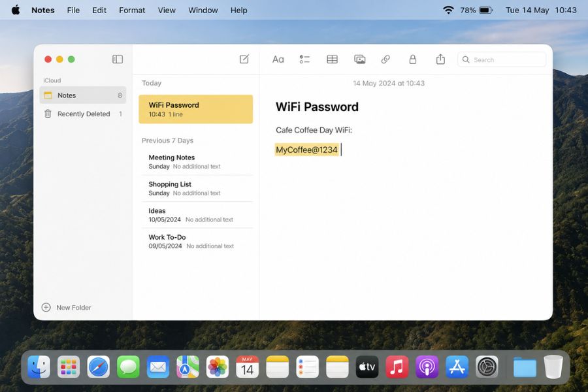Screen dimensions: 588x392
Task: Open Maps from the Dock
Action: pos(188,367)
